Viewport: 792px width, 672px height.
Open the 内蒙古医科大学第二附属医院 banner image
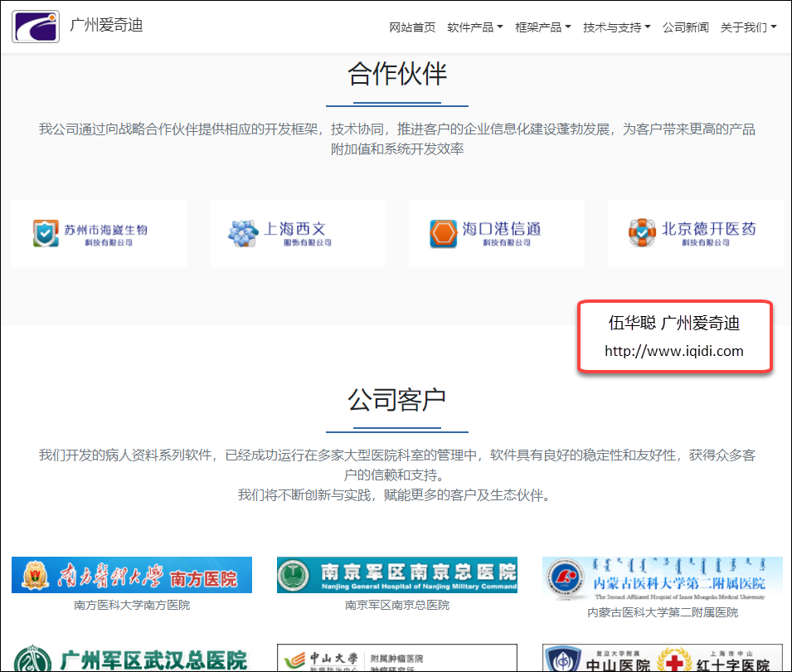point(662,579)
